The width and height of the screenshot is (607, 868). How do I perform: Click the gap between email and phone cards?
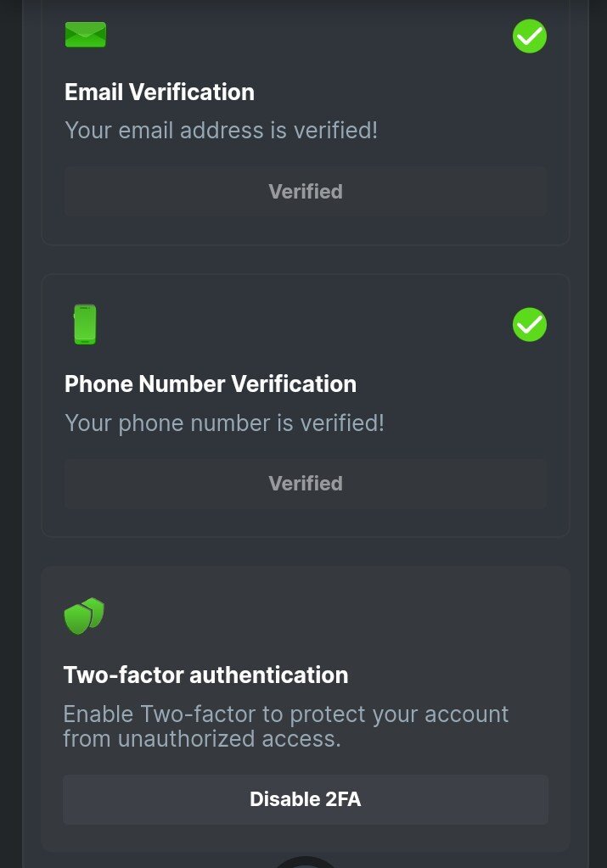click(x=306, y=260)
